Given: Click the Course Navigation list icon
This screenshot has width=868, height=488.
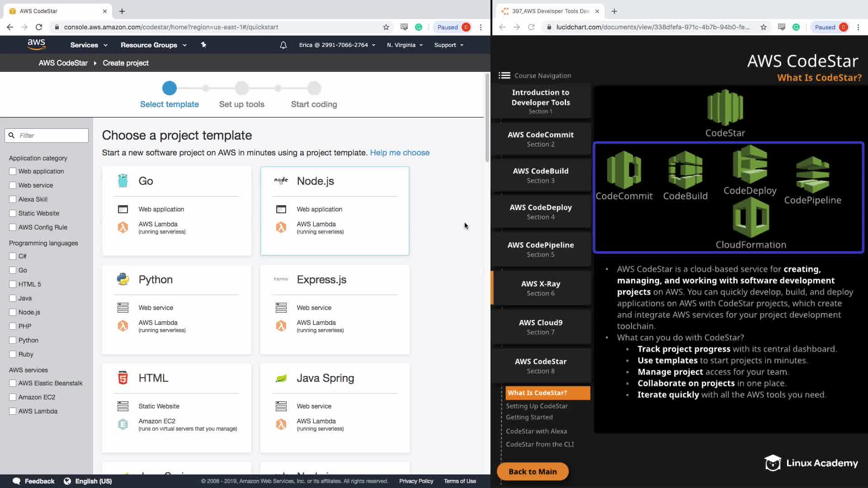Looking at the screenshot, I should coord(505,75).
